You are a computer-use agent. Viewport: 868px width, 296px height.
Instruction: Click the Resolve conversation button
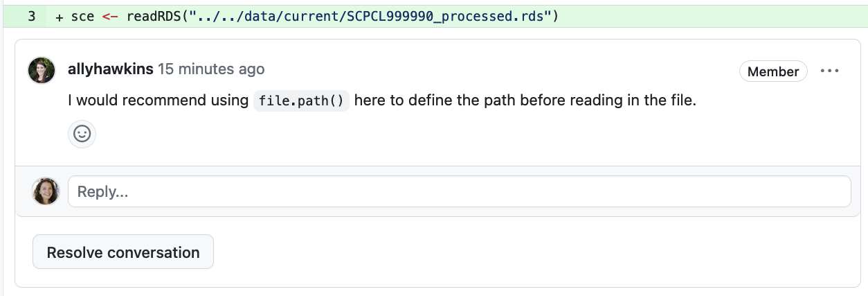coord(123,252)
